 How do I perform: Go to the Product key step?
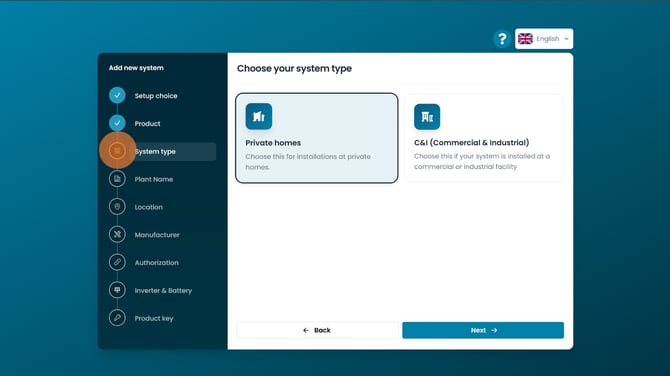[x=154, y=318]
